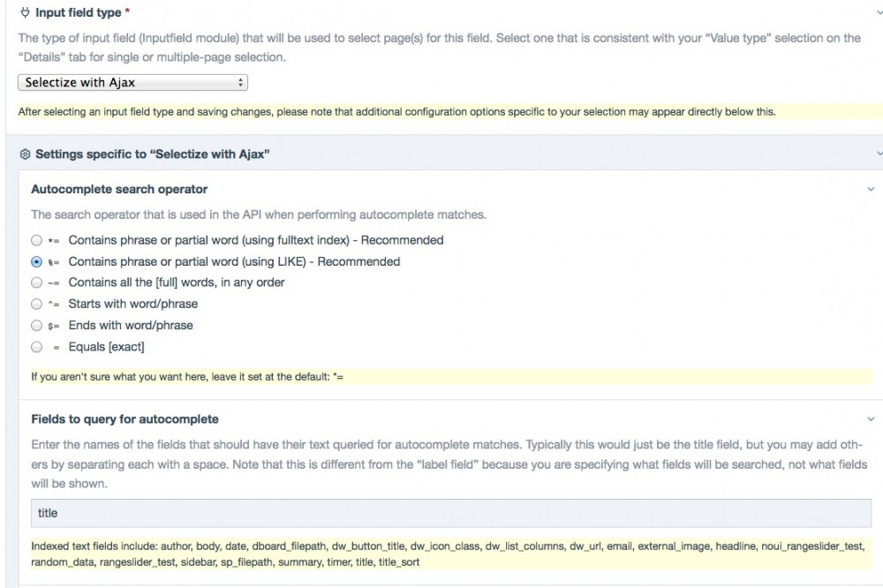Click the 'Starts with word/phrase' label text
Viewport: 883px width, 588px height.
(132, 304)
